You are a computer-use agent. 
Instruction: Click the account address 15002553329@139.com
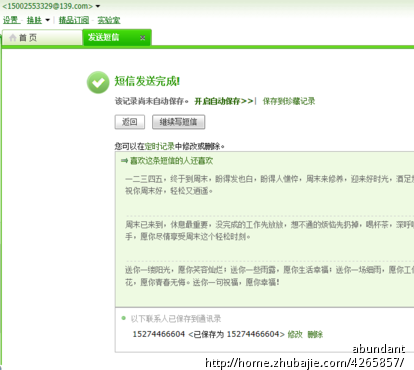48,6
